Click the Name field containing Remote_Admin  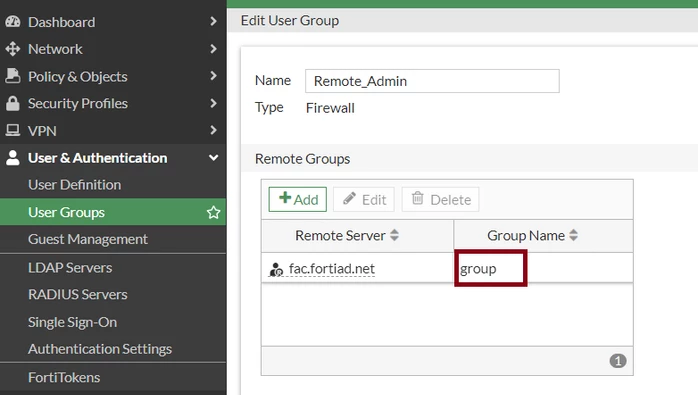click(432, 81)
